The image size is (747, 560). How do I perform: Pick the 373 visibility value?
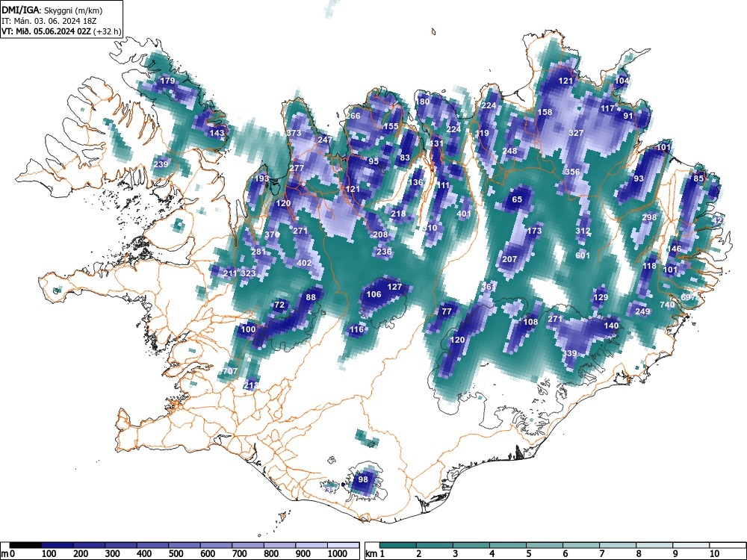(x=294, y=133)
